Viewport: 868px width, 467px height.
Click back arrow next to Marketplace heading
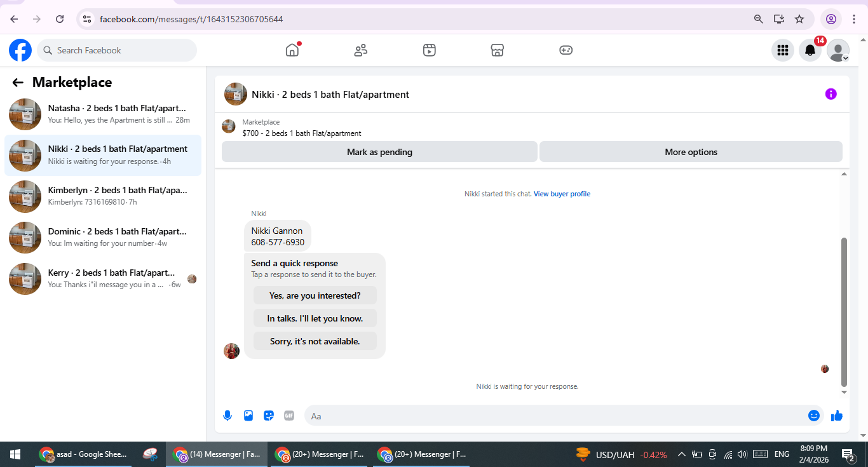18,83
